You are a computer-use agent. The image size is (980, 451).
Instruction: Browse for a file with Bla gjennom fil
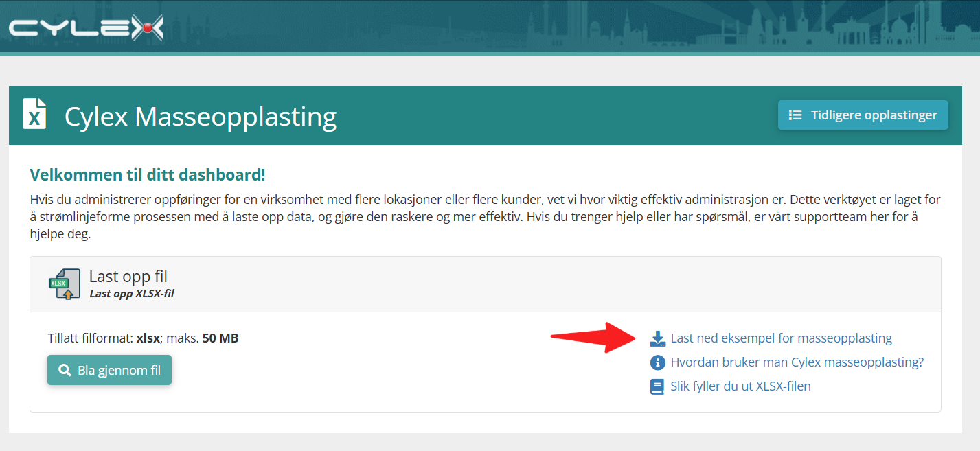(109, 370)
